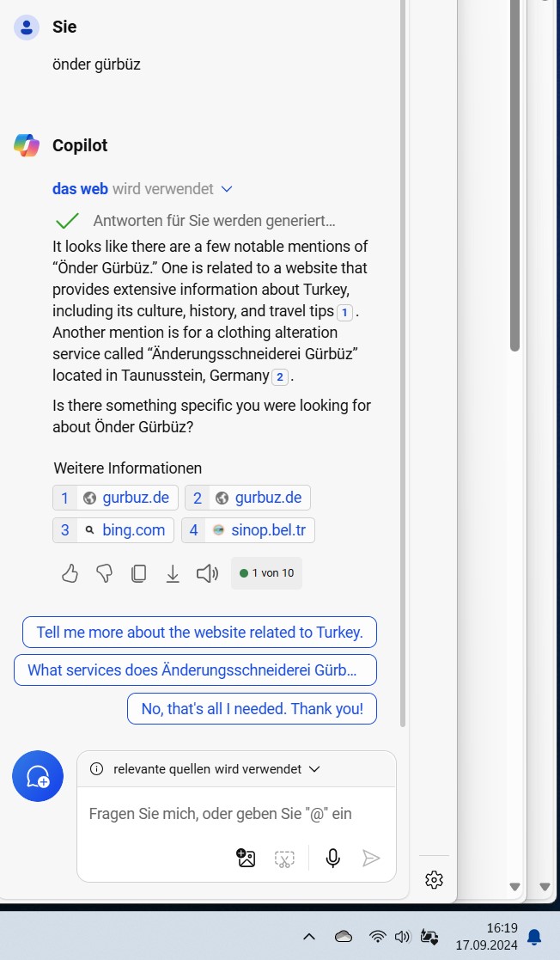
Task: Export the response with download icon
Action: pos(173,573)
